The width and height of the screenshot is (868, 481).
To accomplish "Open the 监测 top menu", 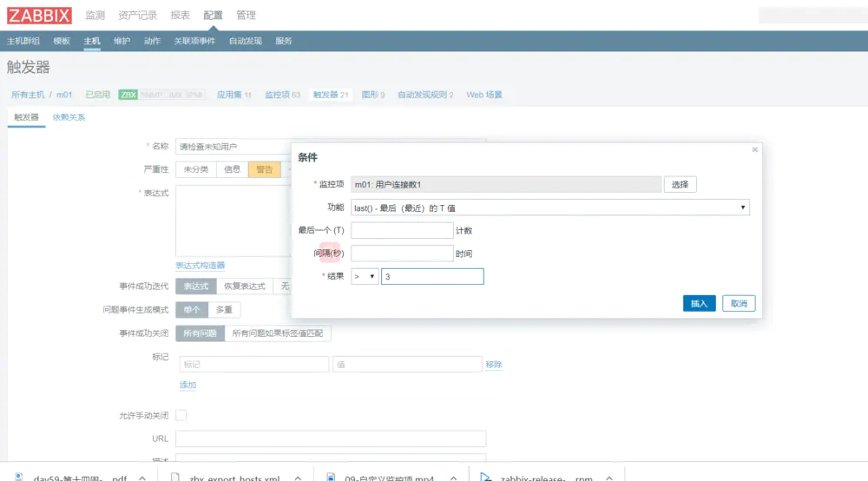I will pyautogui.click(x=95, y=16).
